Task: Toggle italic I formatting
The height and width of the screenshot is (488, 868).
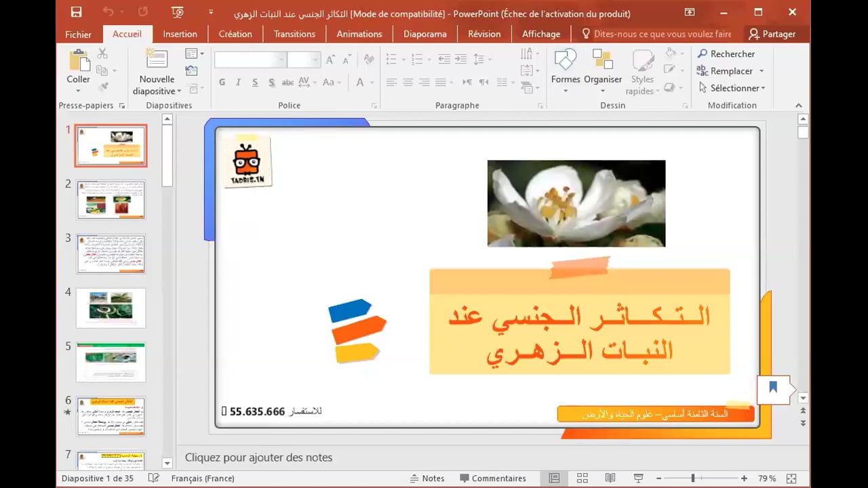Action: 238,82
